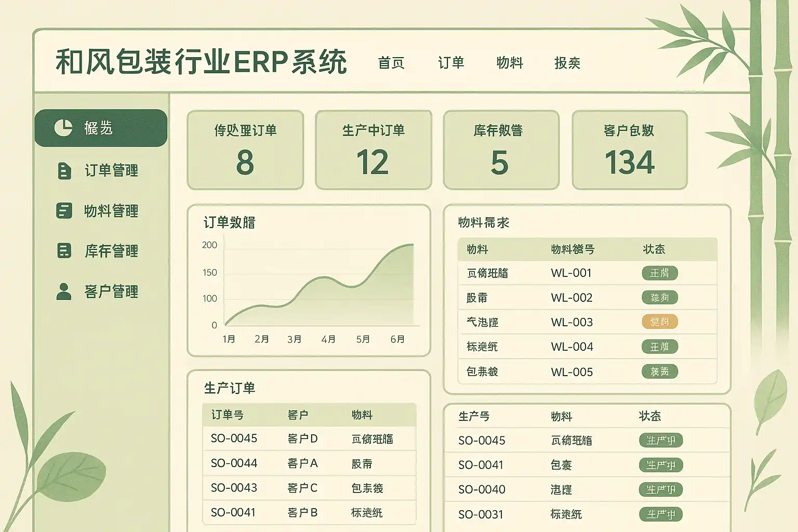Viewport: 798px width, 532px height.
Task: Click the green status badge in the WL-001 row
Action: (660, 273)
